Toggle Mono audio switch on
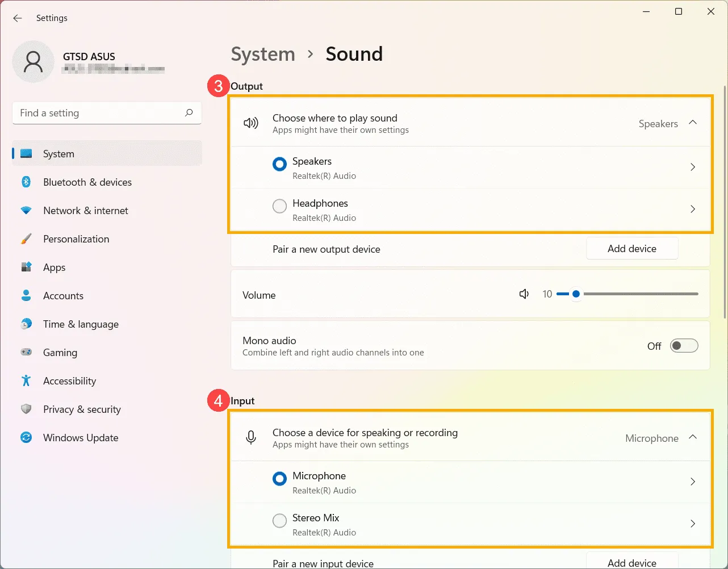Image resolution: width=728 pixels, height=569 pixels. (x=684, y=346)
